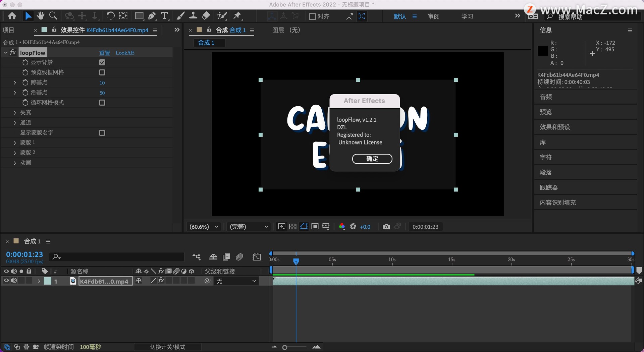
Task: Click 确定 in the loopFlow dialog
Action: [372, 159]
